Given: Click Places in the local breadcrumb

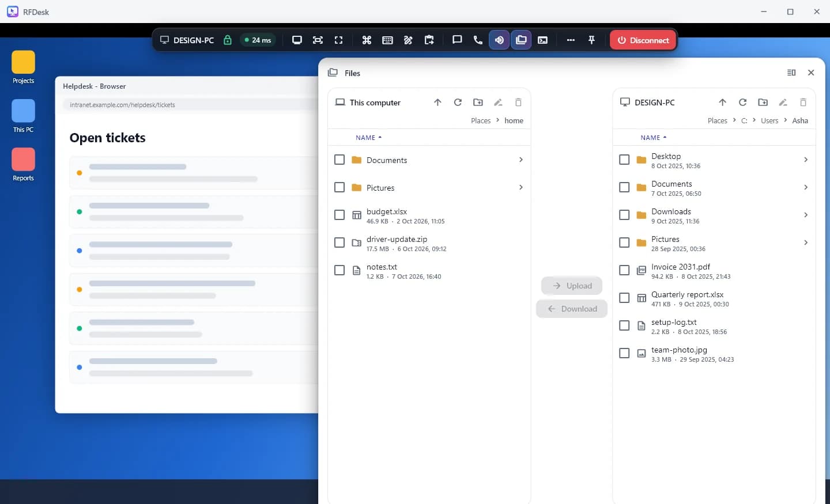Looking at the screenshot, I should 481,120.
